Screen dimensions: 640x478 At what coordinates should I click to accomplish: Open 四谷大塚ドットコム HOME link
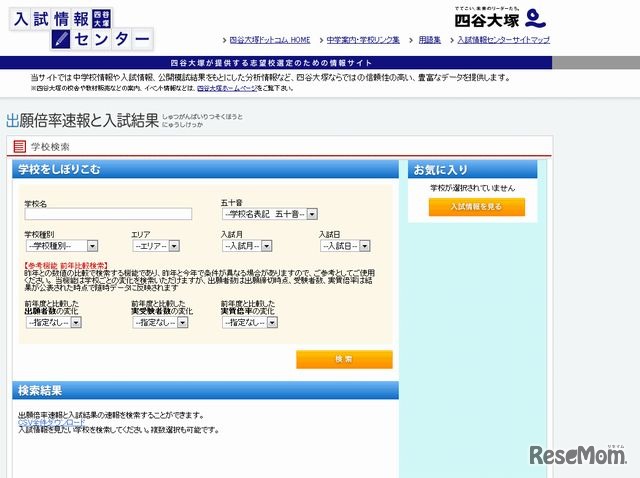pos(270,40)
